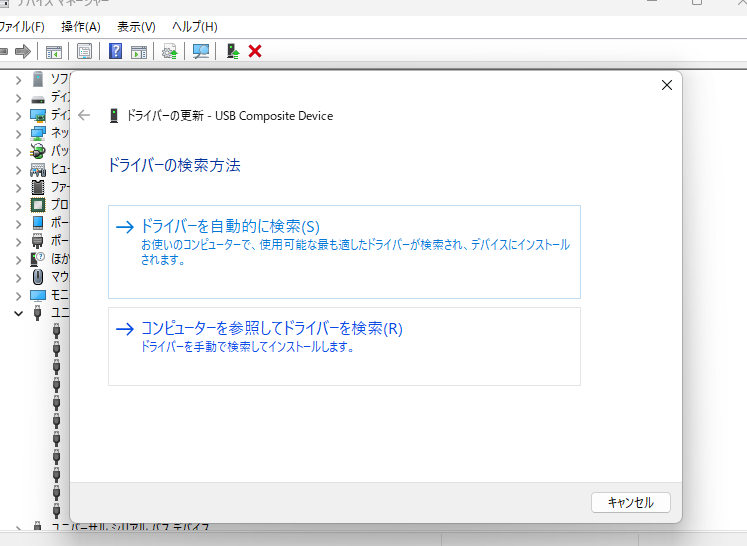Collapse the expanded ユニ USB node chevron
The image size is (747, 546).
[18, 313]
